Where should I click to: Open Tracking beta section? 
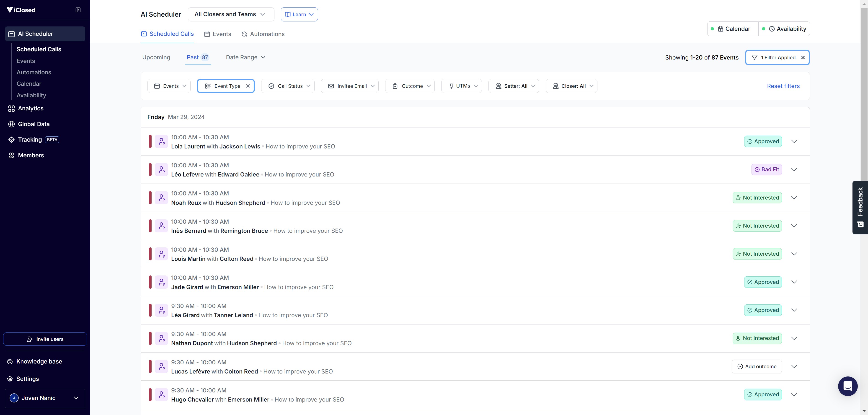(30, 140)
